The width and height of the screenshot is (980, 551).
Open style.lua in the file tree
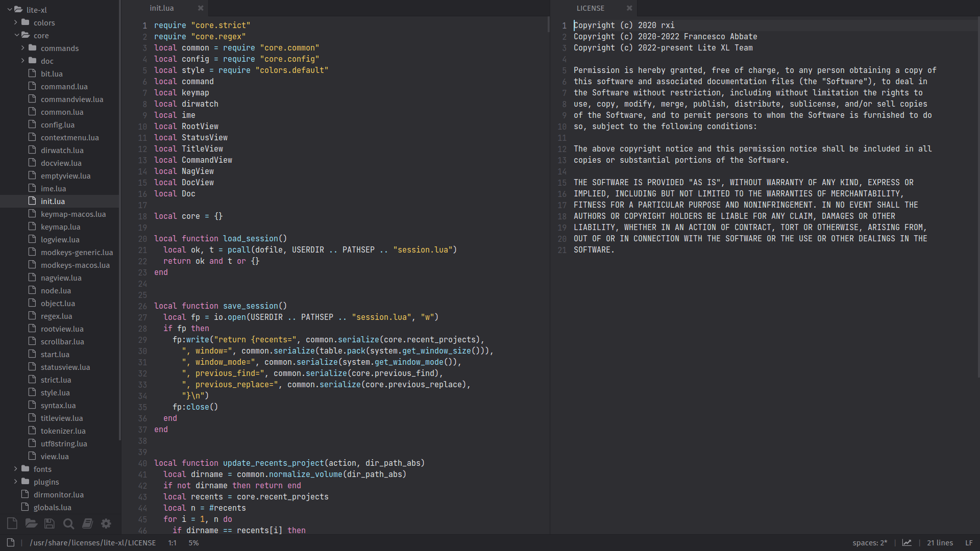pyautogui.click(x=60, y=392)
